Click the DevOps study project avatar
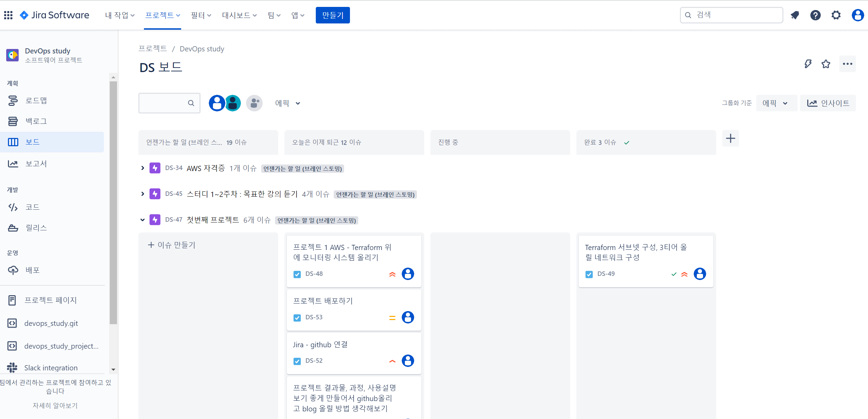Image resolution: width=868 pixels, height=419 pixels. tap(12, 55)
